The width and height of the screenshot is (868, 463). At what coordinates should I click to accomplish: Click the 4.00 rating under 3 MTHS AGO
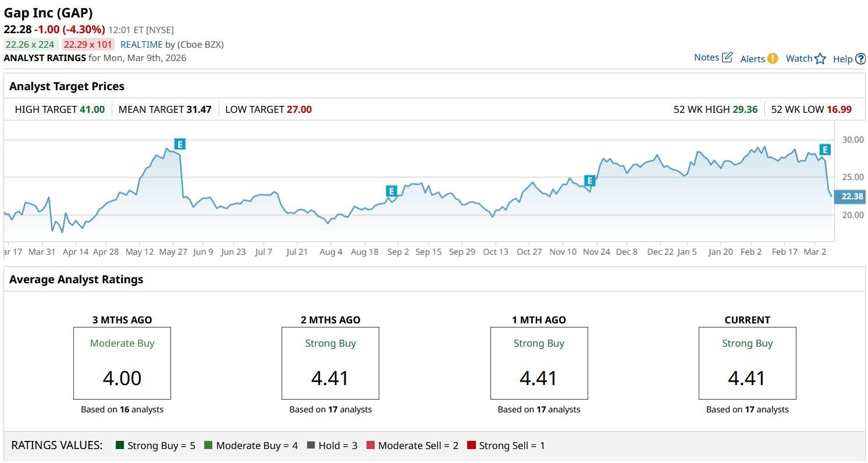[122, 378]
